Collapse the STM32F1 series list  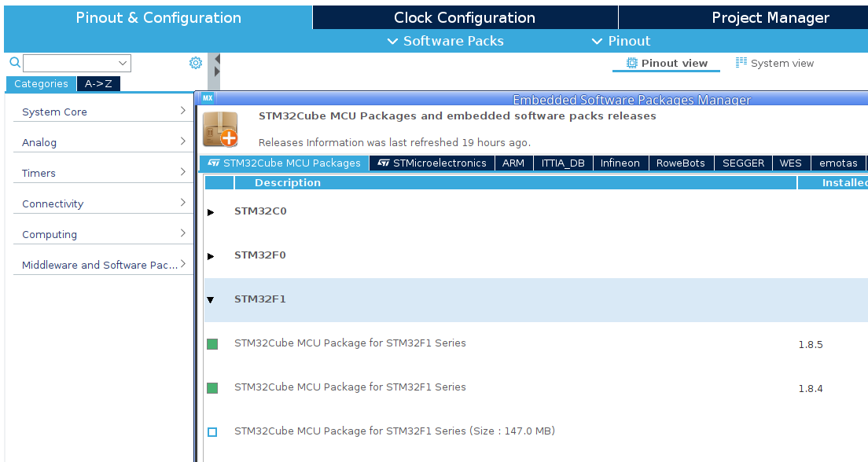pyautogui.click(x=210, y=299)
